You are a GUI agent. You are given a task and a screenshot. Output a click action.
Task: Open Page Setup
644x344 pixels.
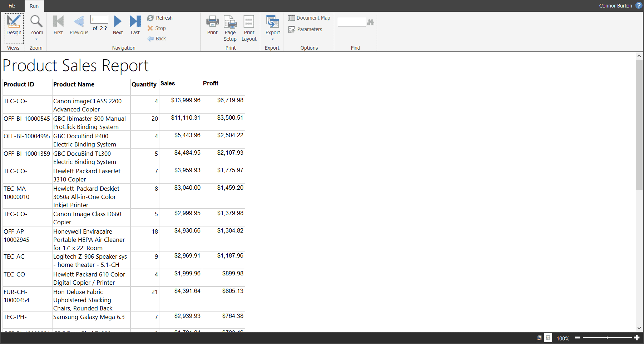click(x=230, y=29)
